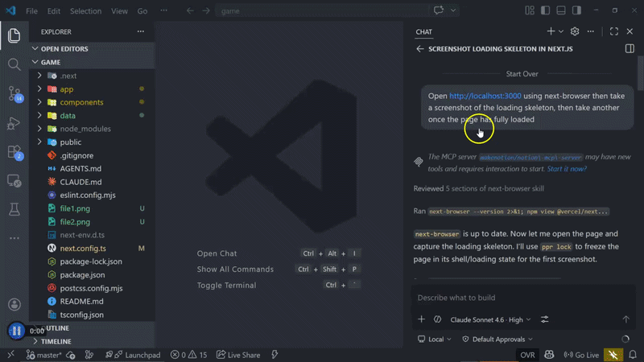Navigate back with the arrow
Image resolution: width=644 pixels, height=362 pixels.
coord(190,10)
